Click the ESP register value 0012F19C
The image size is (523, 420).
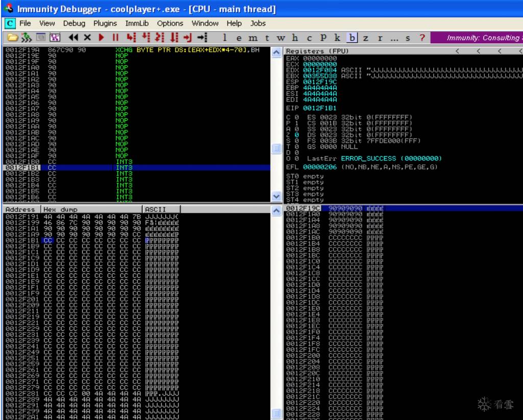pos(319,82)
